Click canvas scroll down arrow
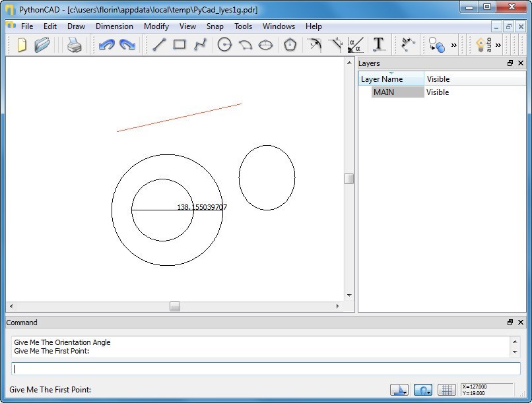Image resolution: width=532 pixels, height=403 pixels. (349, 295)
